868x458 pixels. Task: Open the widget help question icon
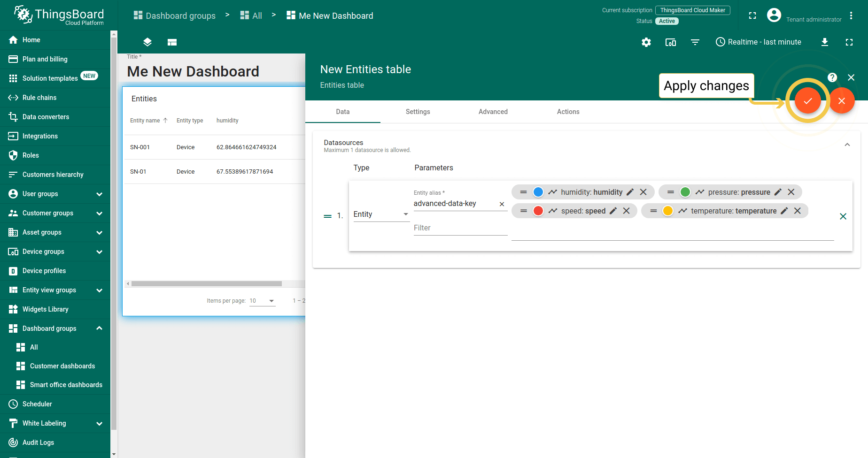832,77
